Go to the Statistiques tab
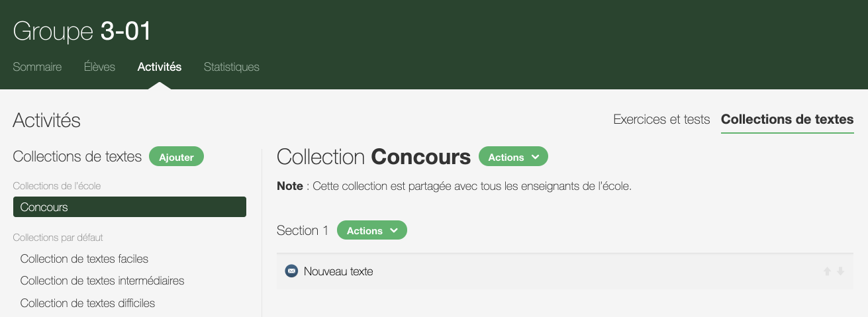Screen dimensions: 868x317 pos(231,67)
